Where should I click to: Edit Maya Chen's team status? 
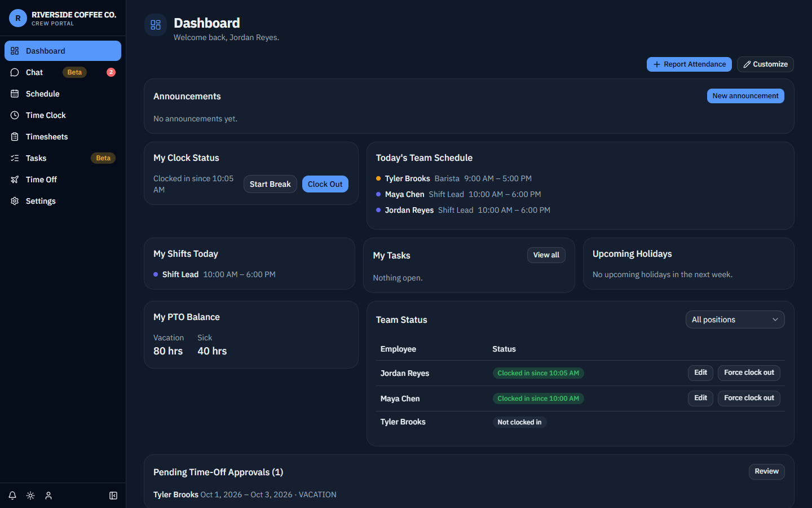pyautogui.click(x=701, y=398)
